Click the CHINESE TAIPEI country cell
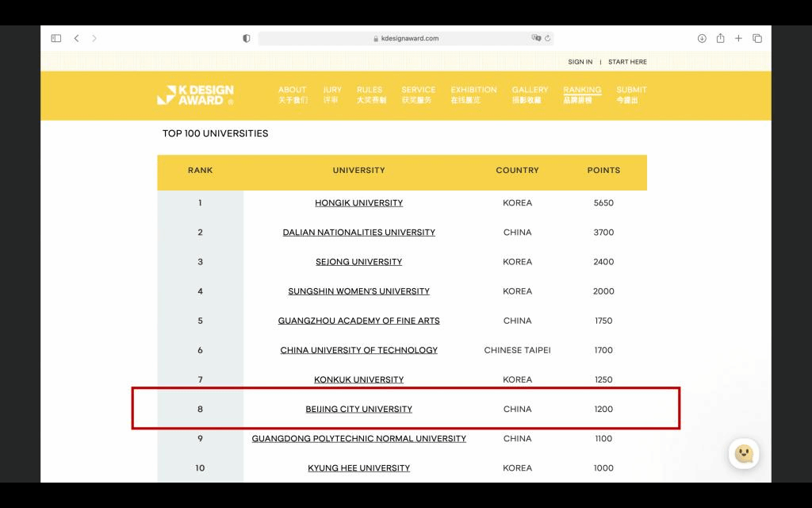This screenshot has height=508, width=812. (517, 350)
